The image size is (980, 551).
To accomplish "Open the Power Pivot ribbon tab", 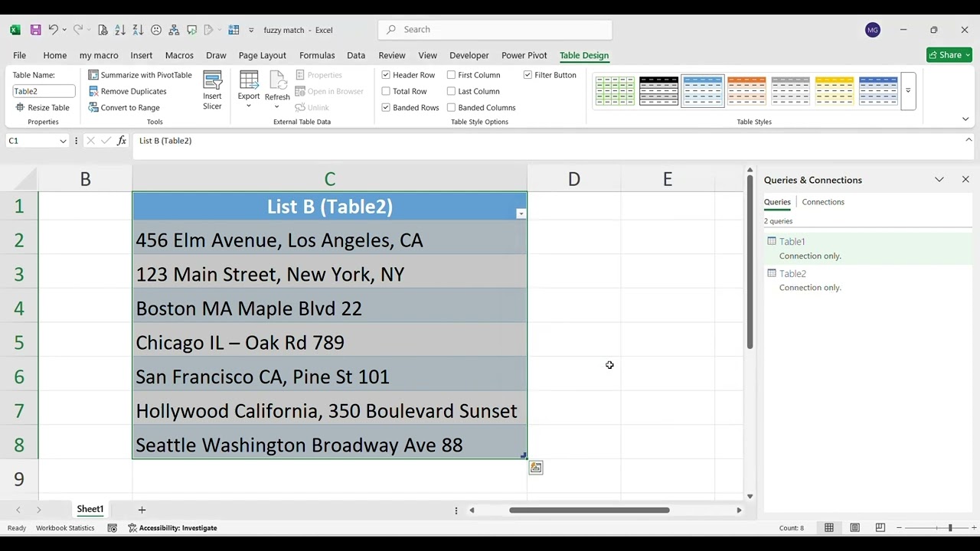I will point(524,55).
